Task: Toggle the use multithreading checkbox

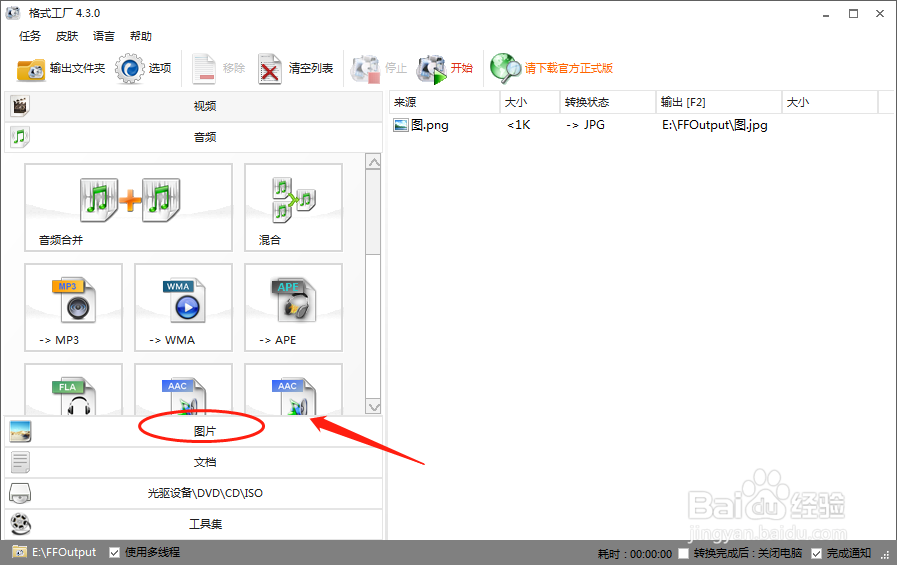Action: [114, 552]
